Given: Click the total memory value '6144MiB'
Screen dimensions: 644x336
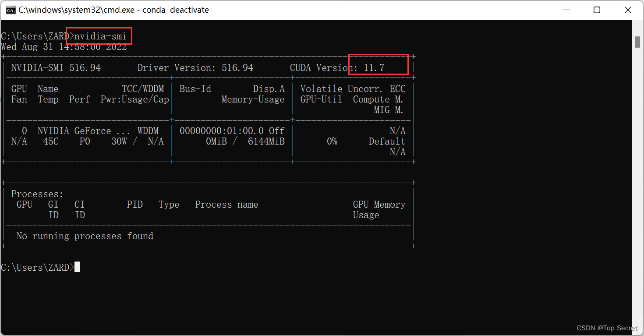Looking at the screenshot, I should [x=266, y=141].
